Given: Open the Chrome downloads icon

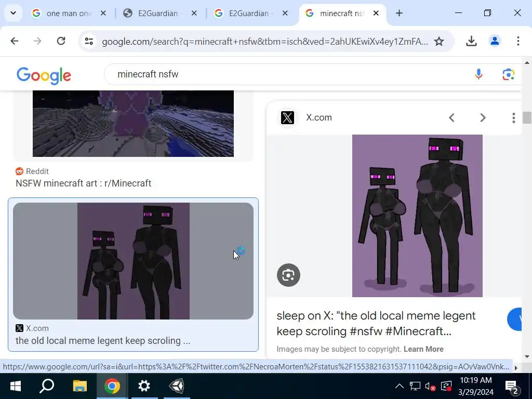Looking at the screenshot, I should coord(471,41).
